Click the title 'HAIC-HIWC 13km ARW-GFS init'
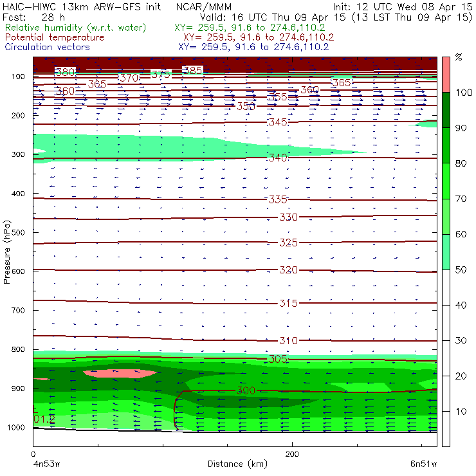This screenshot has height=476, width=476. (x=81, y=6)
